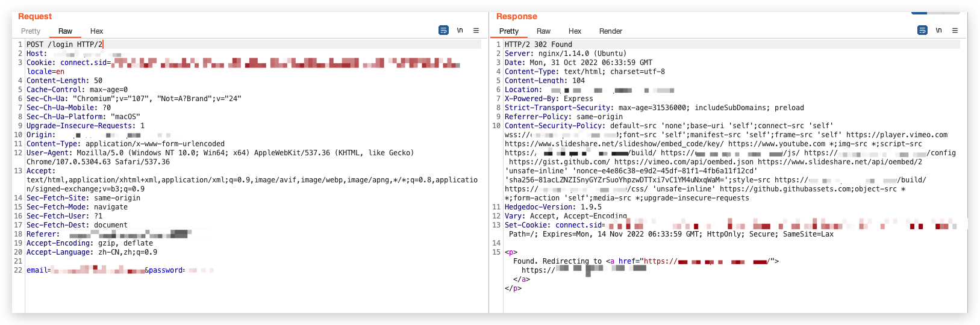Click the "Chrome/107.0.5304.63 Safari/537.36" continuation line
Screen dimensions: 980x325
[x=98, y=162]
